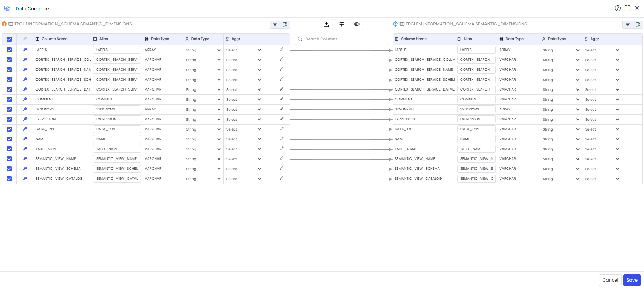Open the help icon
Viewport: 644px width, 289px height.
coord(618,8)
